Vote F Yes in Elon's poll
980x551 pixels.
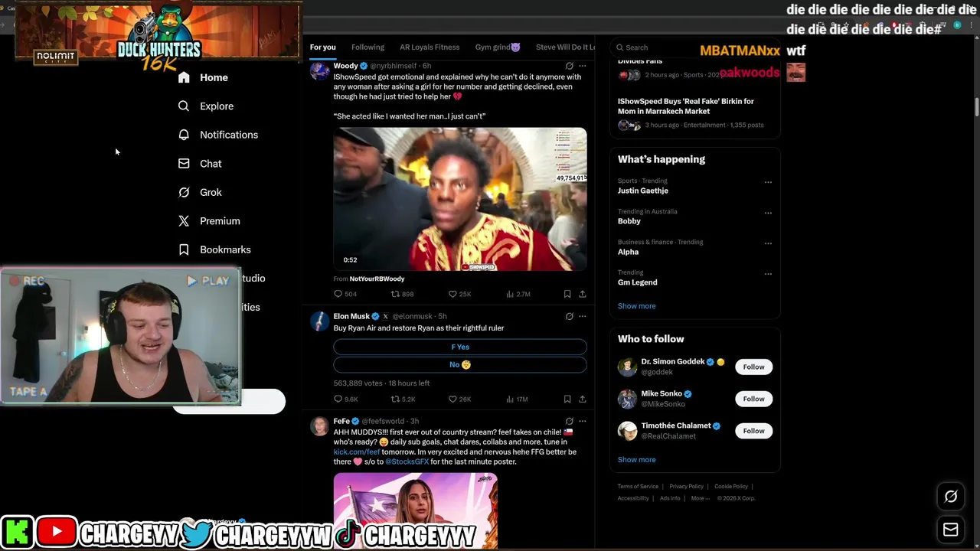tap(460, 347)
